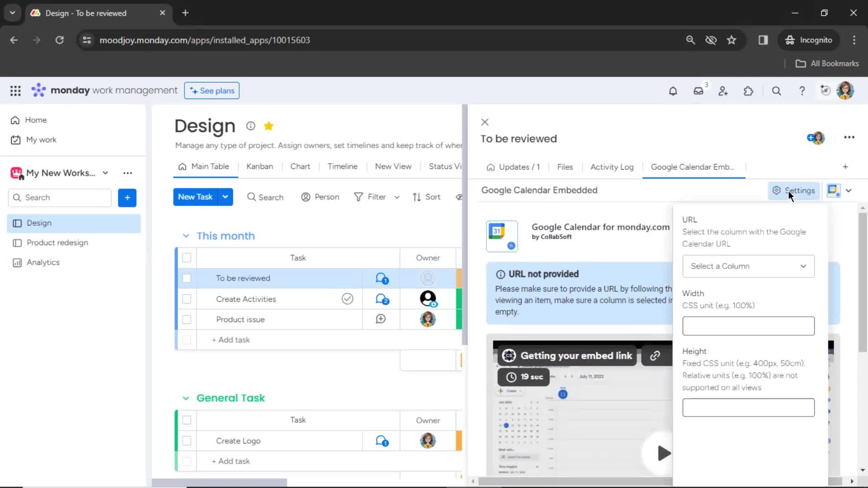868x488 pixels.
Task: Unfavorite the Design board star
Action: 269,126
